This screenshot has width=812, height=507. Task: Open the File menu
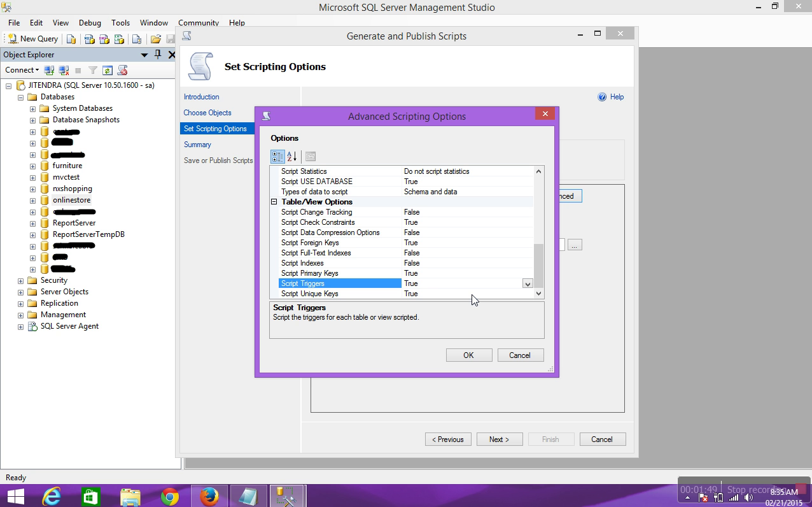(x=14, y=22)
